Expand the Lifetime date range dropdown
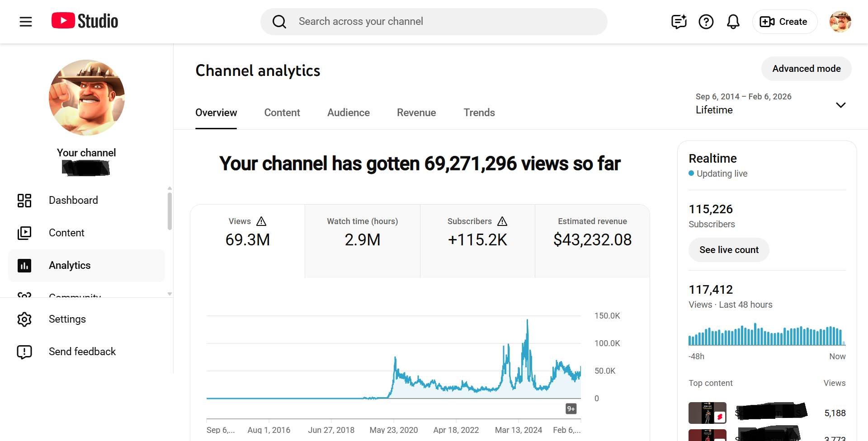Screen dimensions: 868x441 840,105
